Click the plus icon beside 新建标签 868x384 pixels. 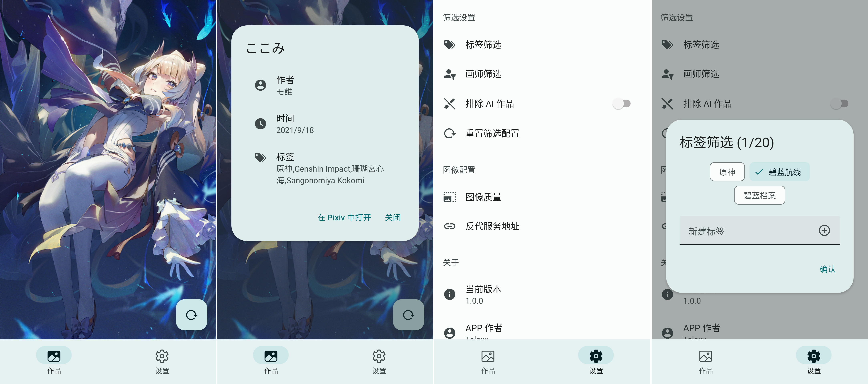click(824, 231)
